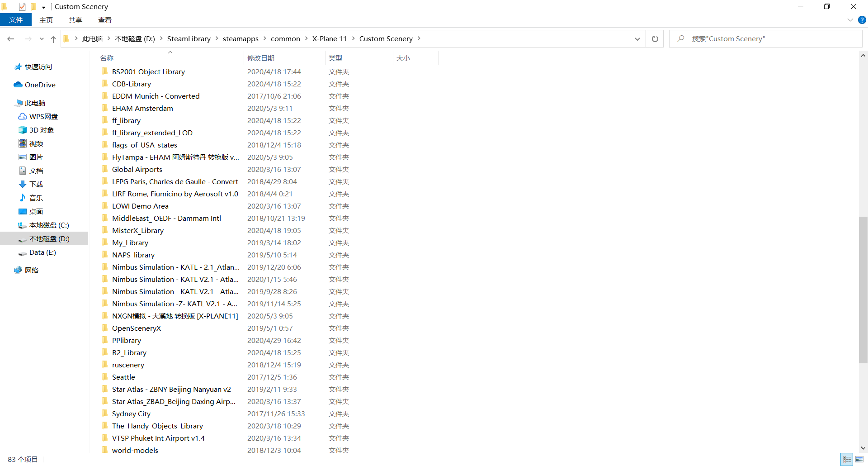
Task: Select the Seattle folder
Action: point(123,377)
